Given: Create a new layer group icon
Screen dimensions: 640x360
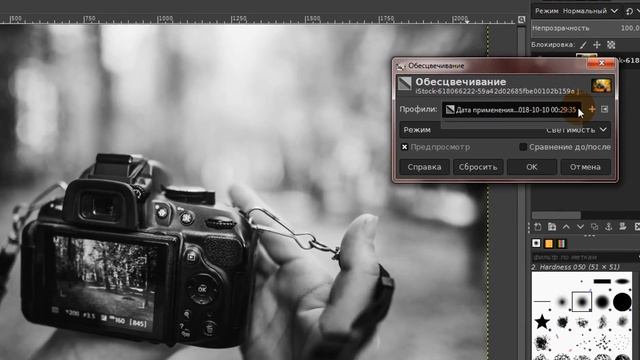Looking at the screenshot, I should coord(552,227).
